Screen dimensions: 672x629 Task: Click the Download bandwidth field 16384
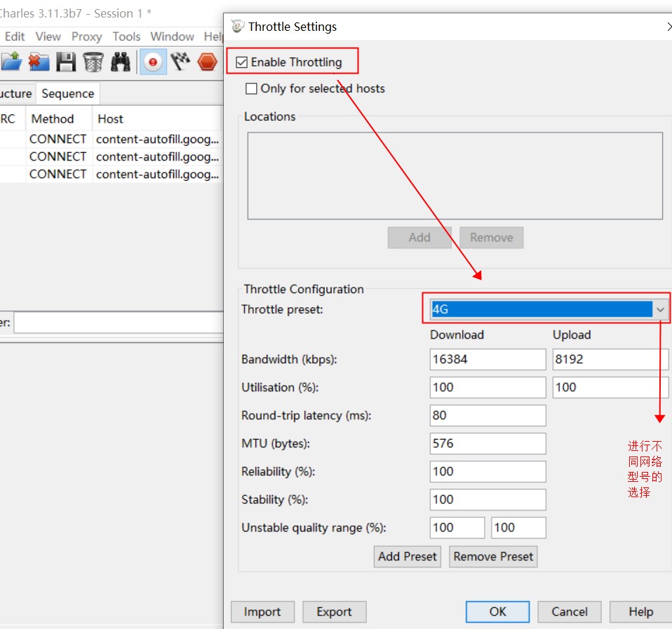click(488, 359)
